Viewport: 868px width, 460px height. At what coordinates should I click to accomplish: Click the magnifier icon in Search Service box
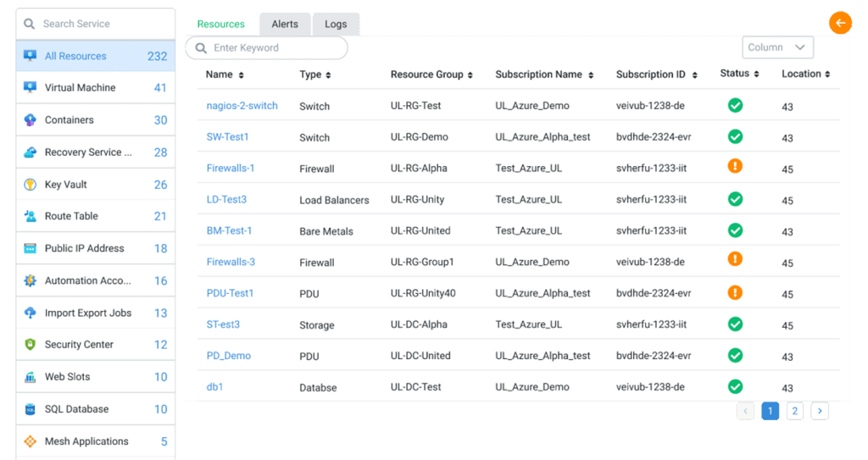pos(29,24)
